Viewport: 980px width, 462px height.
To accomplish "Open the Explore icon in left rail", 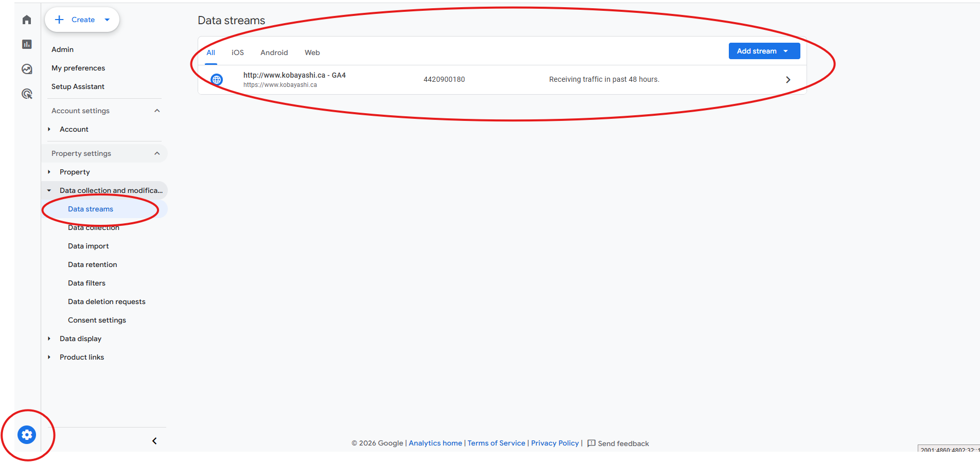I will tap(27, 69).
